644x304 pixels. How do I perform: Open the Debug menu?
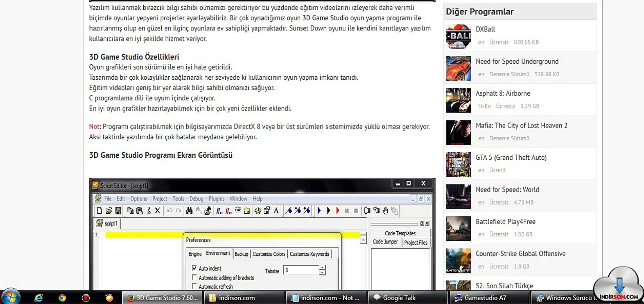196,199
